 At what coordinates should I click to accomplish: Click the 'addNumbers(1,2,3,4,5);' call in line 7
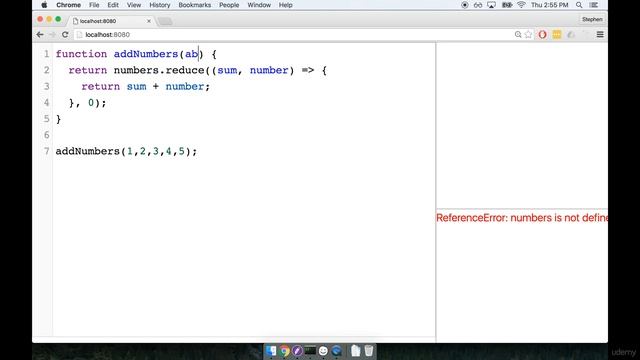click(126, 151)
